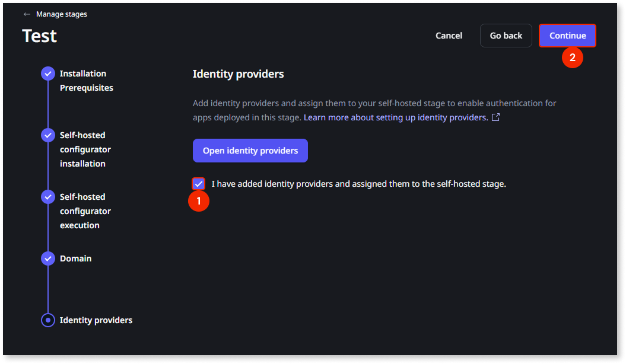Viewport: 626px width, 364px height.
Task: Click the Domain step checkmark icon
Action: 48,258
